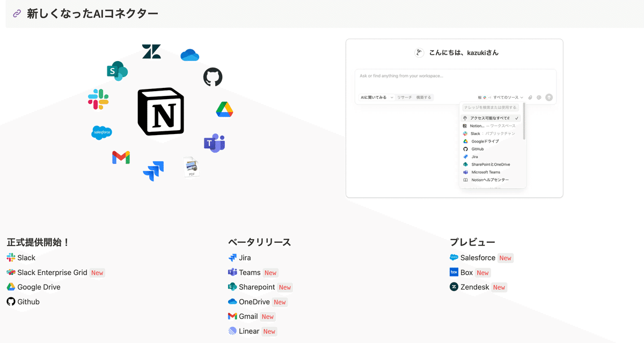Click the @ mention icon

tap(539, 98)
